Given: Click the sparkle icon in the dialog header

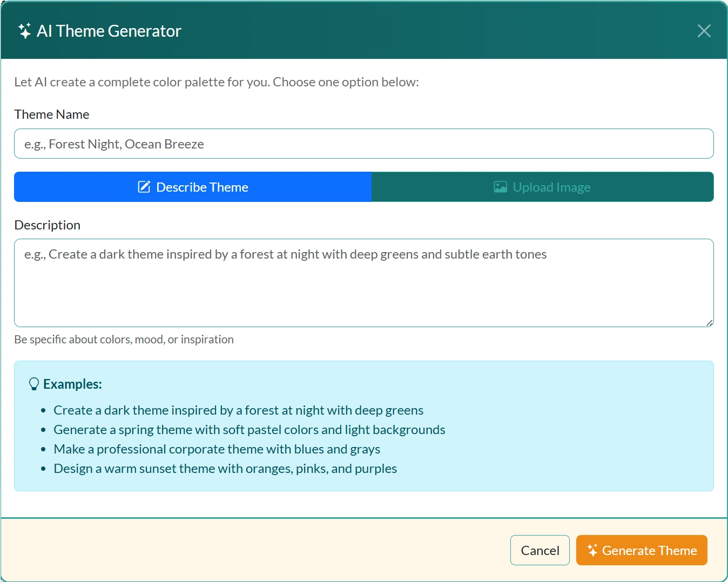Looking at the screenshot, I should (x=24, y=31).
